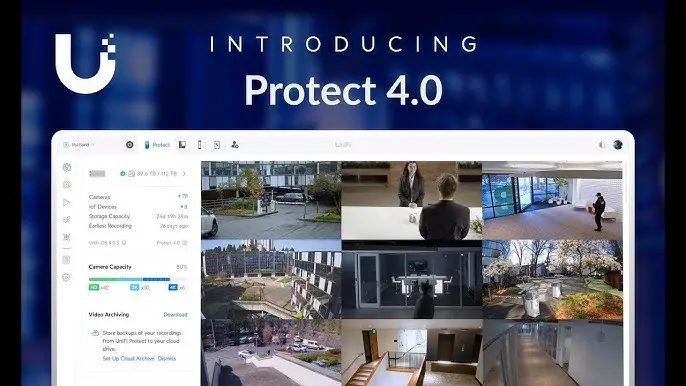The image size is (686, 386).
Task: Open the Settings gear icon in sidebar
Action: click(66, 277)
